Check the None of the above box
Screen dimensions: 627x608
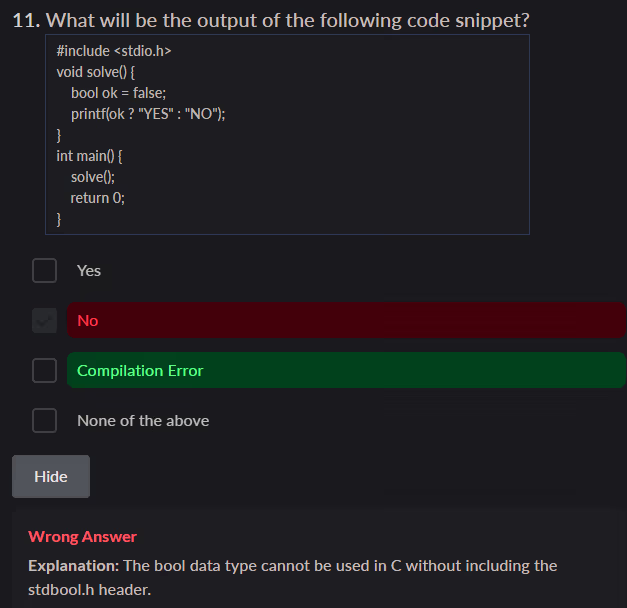point(44,421)
